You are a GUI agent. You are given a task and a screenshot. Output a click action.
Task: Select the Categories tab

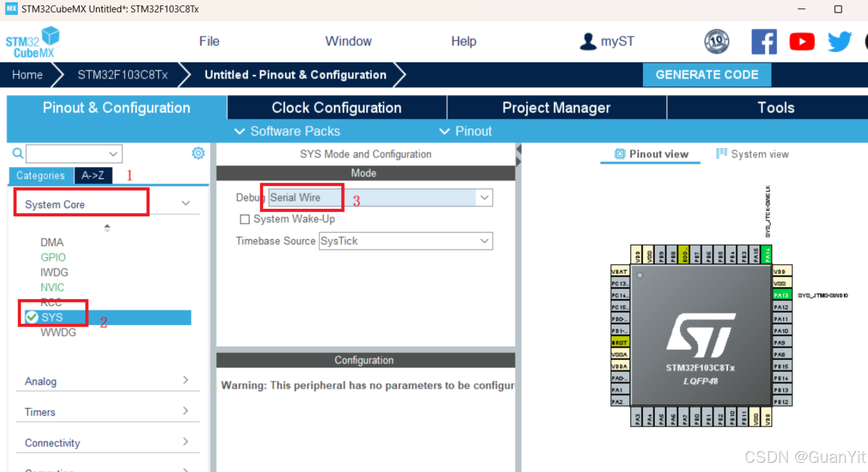(41, 176)
